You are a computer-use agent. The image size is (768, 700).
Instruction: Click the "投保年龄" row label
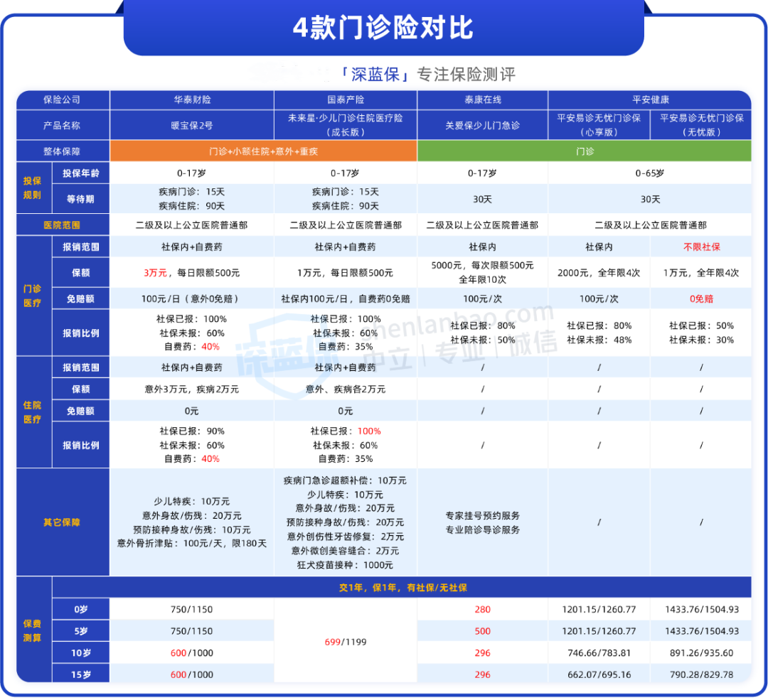click(81, 173)
